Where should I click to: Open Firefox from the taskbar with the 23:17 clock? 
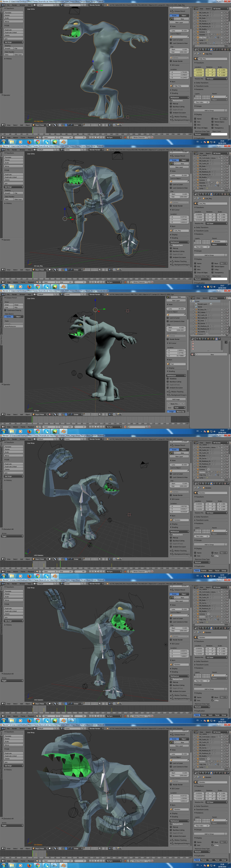(x=29, y=286)
